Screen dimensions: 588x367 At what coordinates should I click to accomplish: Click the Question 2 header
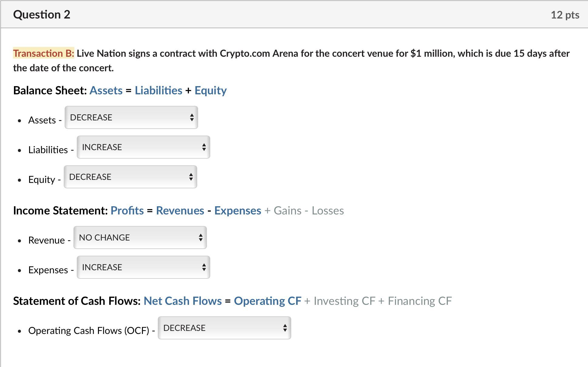(42, 14)
